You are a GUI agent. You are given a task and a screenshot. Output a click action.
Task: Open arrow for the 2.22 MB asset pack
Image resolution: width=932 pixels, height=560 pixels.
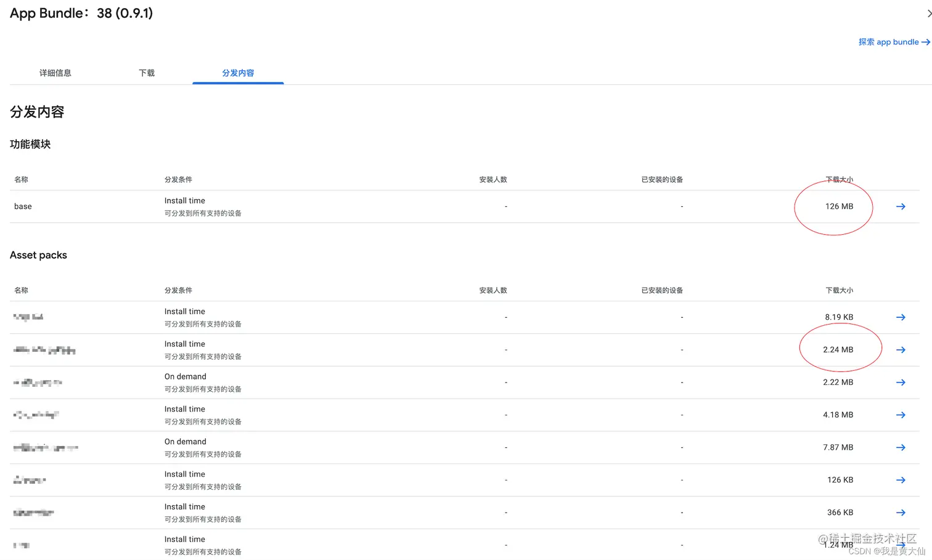(901, 383)
